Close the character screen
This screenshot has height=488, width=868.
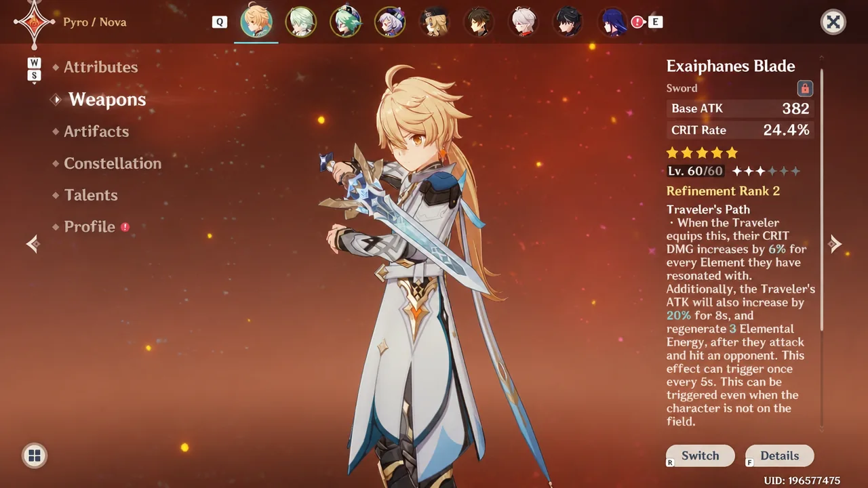[833, 22]
